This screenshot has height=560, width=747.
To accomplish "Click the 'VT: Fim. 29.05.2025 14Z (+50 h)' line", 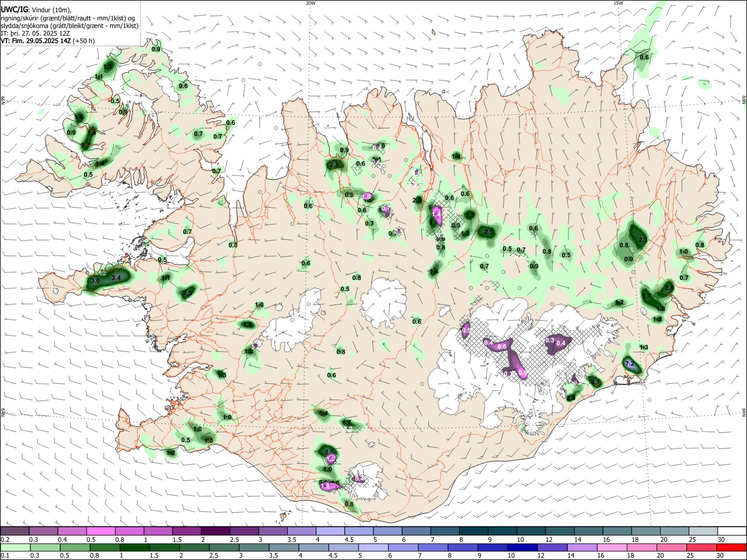I will tap(48, 41).
